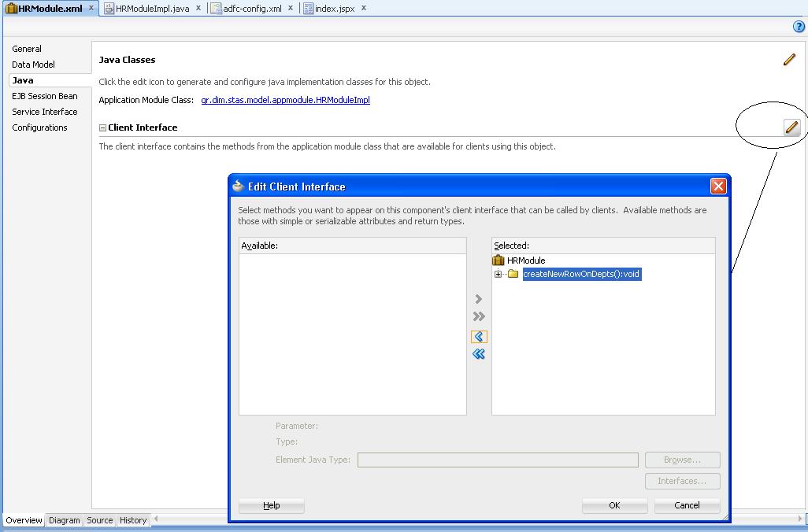The height and width of the screenshot is (532, 808).
Task: Click the circled Client Interface pencil icon
Action: pos(791,127)
